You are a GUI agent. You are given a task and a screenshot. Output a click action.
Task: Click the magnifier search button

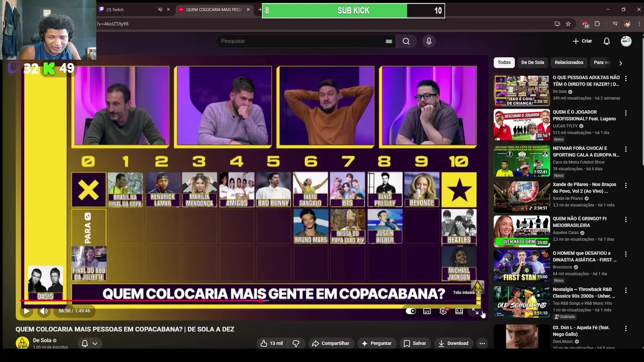coord(406,41)
